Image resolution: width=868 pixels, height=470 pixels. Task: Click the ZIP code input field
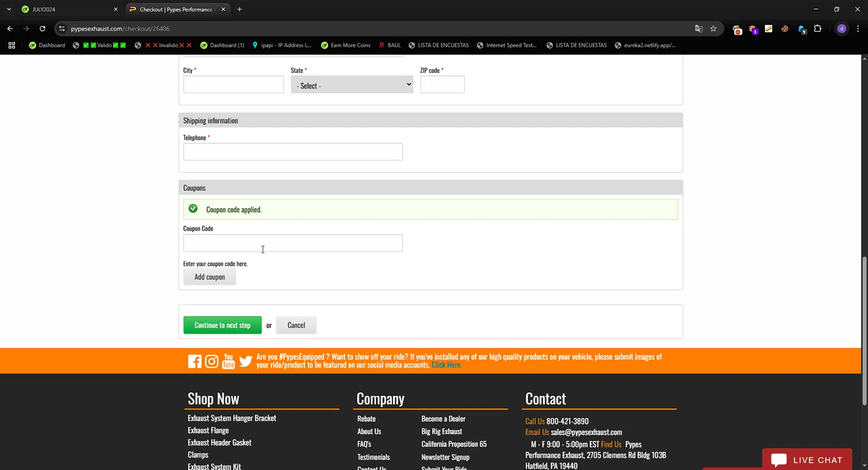(x=442, y=84)
